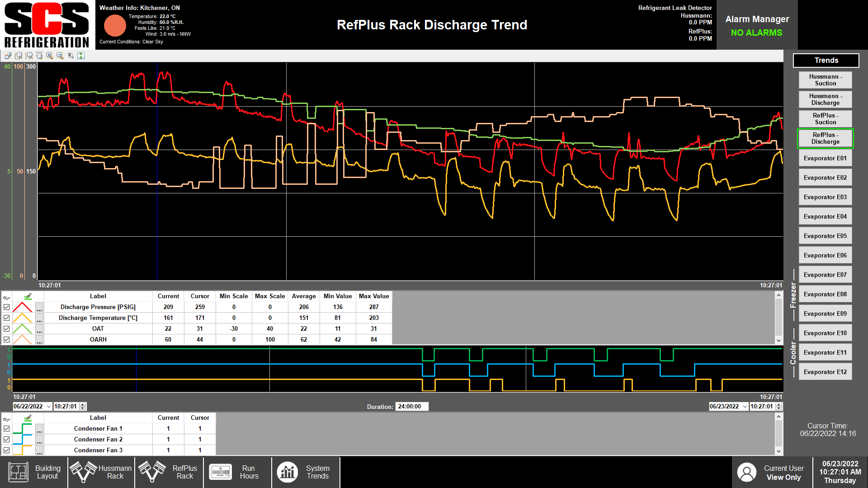Viewport: 868px width, 488px height.
Task: Open OARH pen settings ellipsis button
Action: 39,340
